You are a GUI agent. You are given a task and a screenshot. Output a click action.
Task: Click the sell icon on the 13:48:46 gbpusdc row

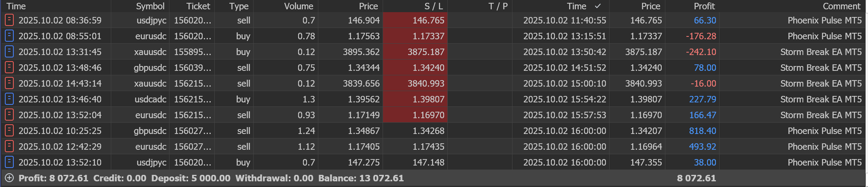point(9,68)
